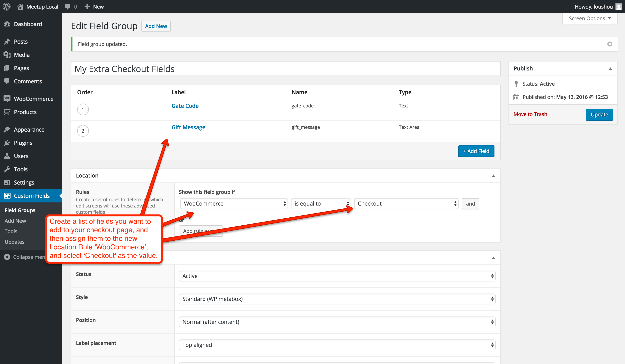Collapse the Publish panel

click(610, 69)
